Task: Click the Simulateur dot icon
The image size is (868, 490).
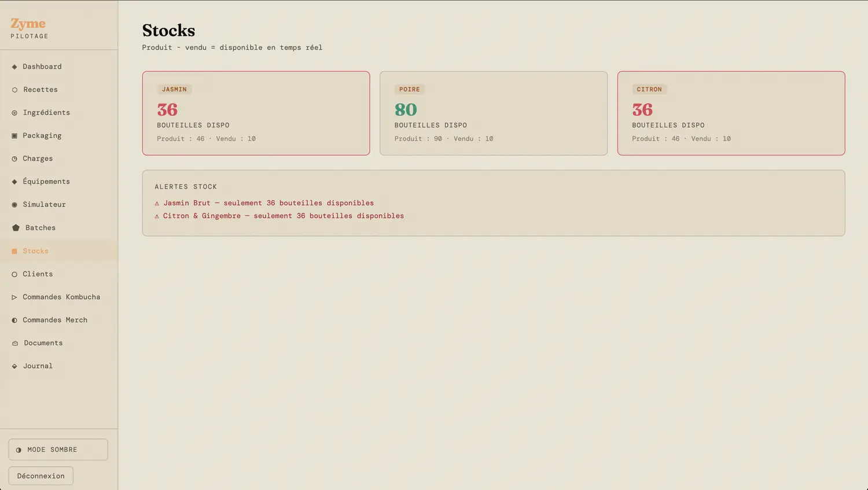Action: point(14,205)
